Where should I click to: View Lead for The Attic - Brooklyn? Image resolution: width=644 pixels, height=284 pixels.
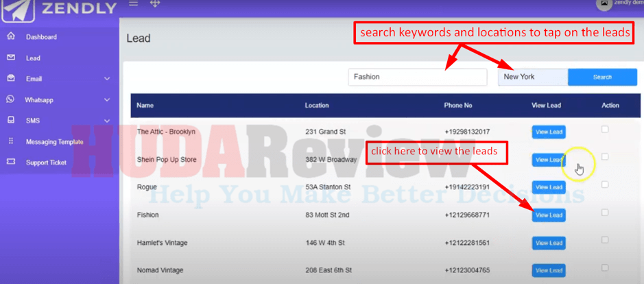(549, 132)
